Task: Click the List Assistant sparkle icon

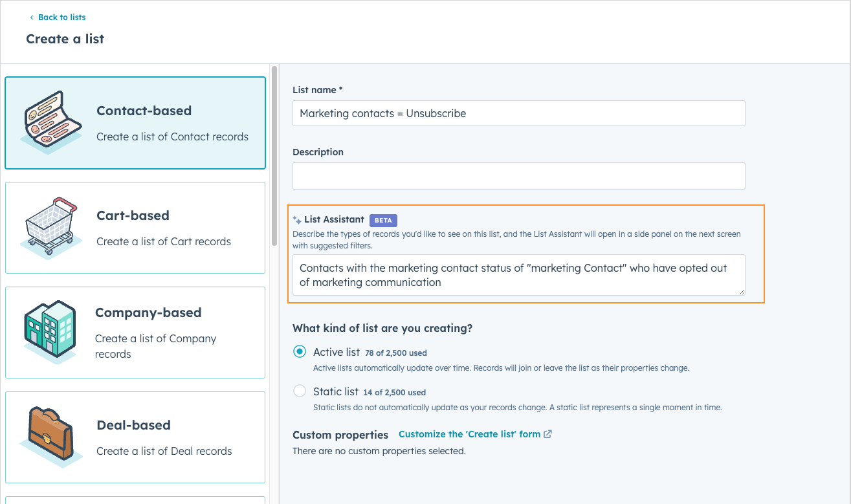Action: [x=297, y=220]
